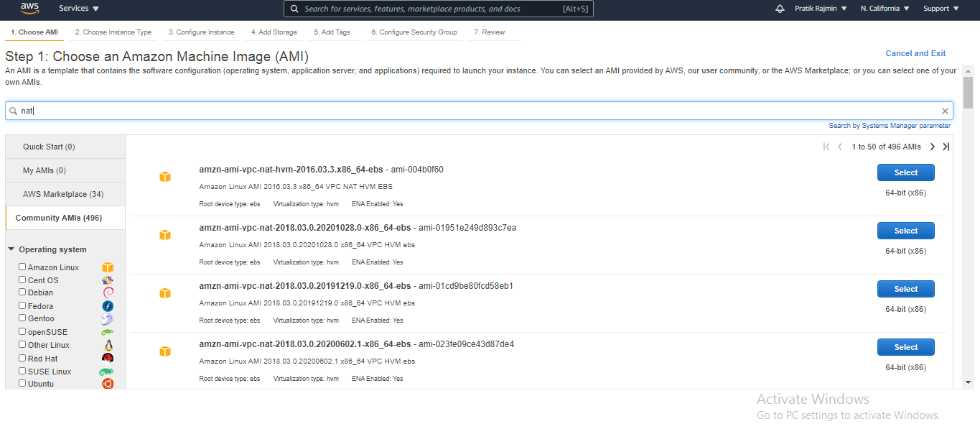Go to step 5 Add Tags

(332, 32)
